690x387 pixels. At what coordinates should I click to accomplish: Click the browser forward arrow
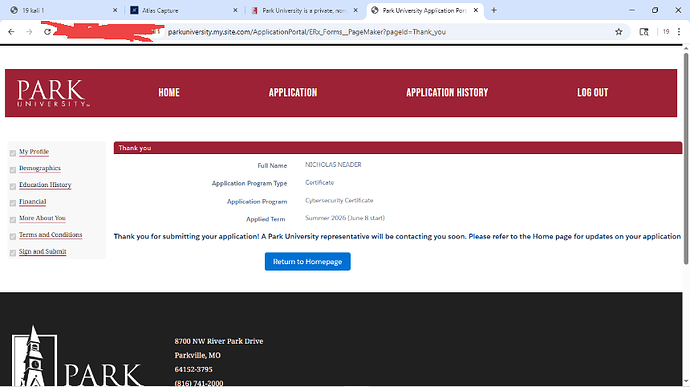29,32
